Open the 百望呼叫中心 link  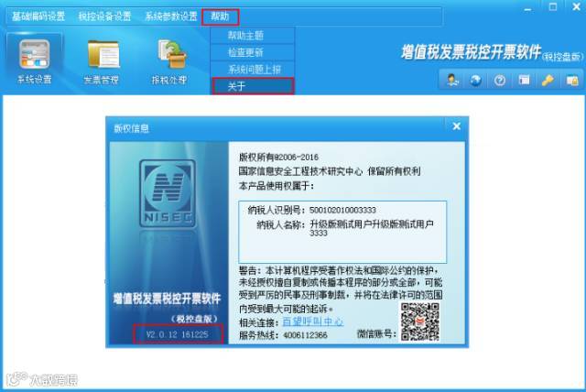[313, 321]
